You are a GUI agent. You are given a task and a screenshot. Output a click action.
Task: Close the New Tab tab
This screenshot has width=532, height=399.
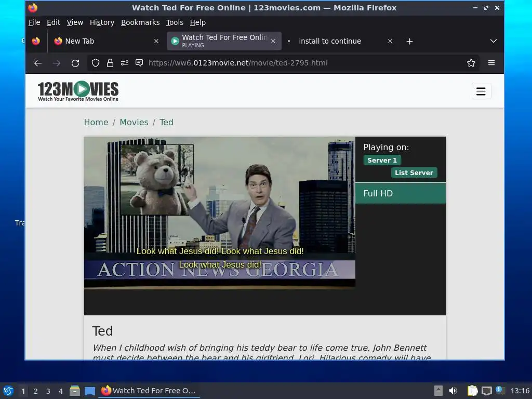point(156,41)
